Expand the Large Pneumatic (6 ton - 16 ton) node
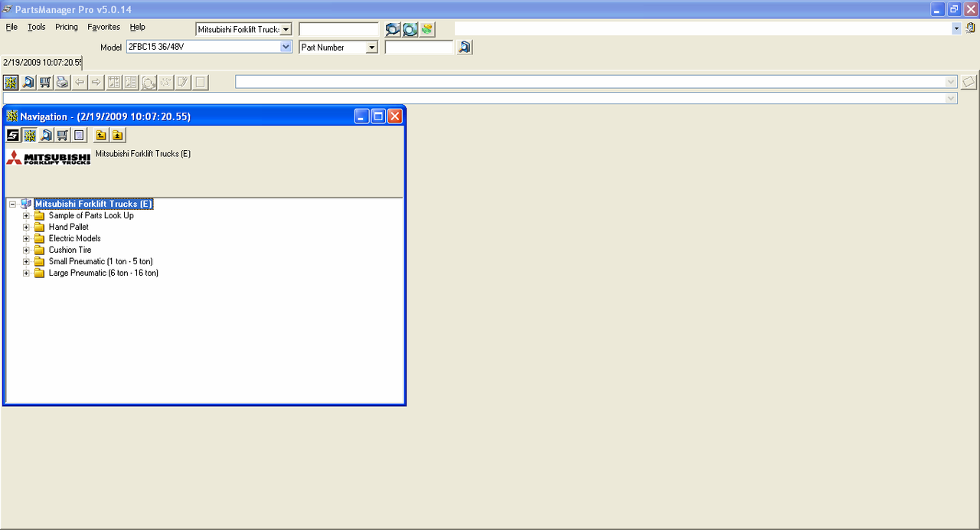 tap(26, 273)
